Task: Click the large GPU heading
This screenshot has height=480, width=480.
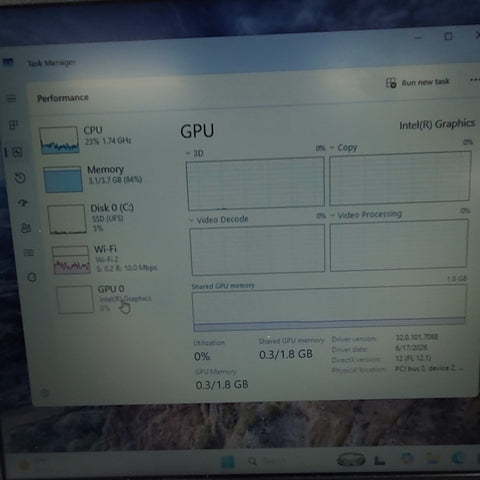Action: click(x=197, y=131)
